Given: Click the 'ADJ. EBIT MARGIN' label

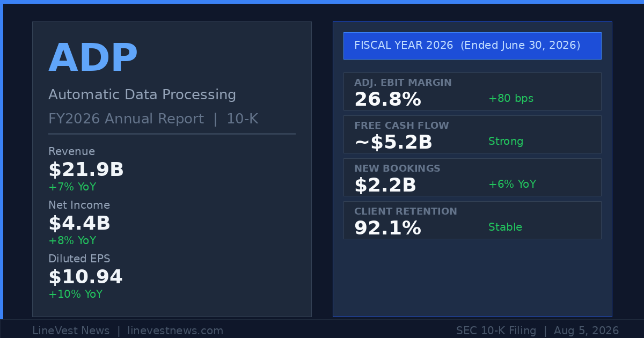Looking at the screenshot, I should (402, 83).
